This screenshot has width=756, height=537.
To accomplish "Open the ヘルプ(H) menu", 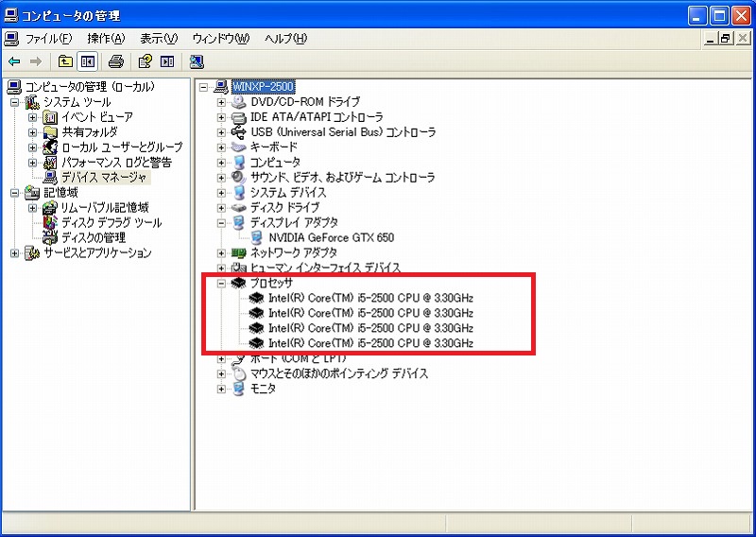I will 285,38.
